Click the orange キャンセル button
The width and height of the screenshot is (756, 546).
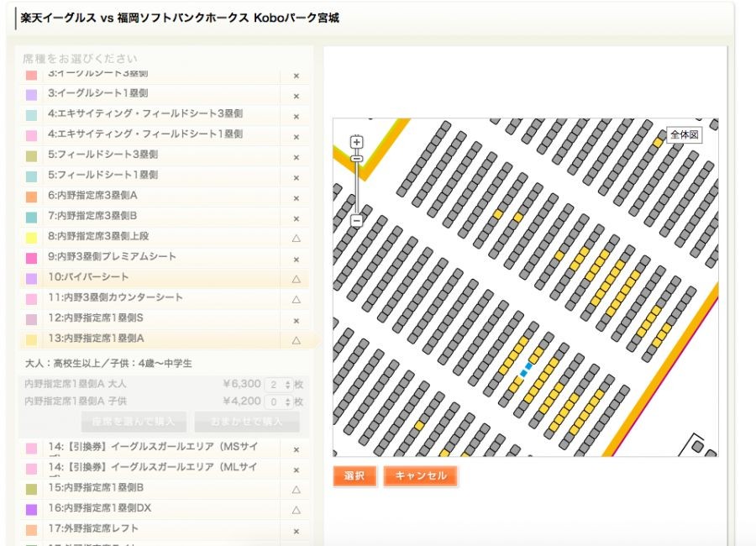pyautogui.click(x=421, y=476)
